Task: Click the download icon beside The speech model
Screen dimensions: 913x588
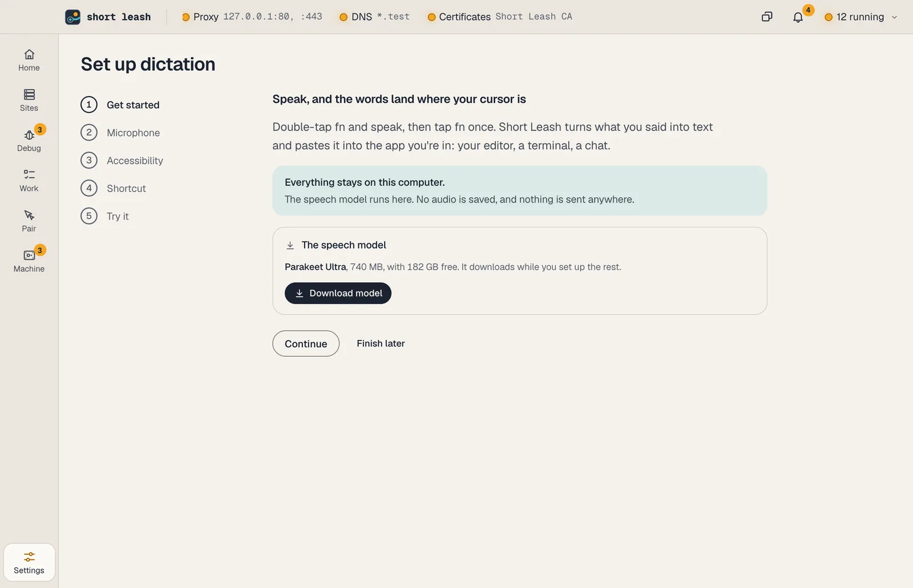Action: coord(290,245)
